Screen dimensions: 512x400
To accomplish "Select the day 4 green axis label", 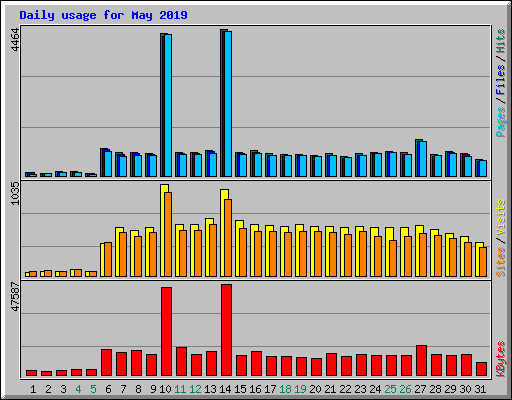I will pos(78,389).
